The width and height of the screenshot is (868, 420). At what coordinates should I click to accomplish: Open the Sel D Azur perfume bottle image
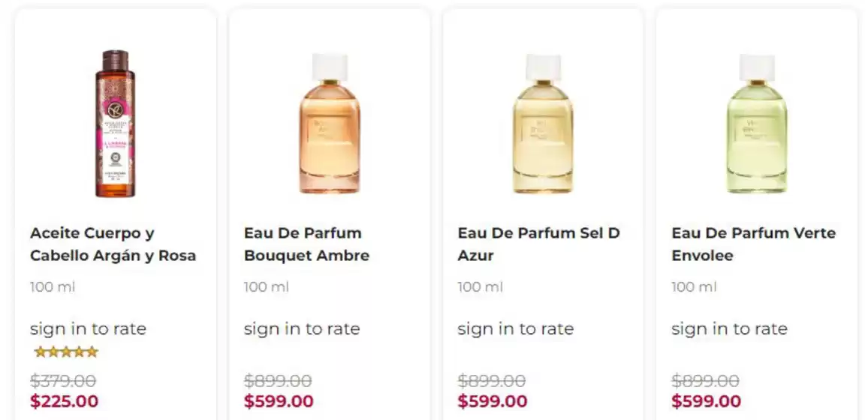tap(542, 124)
